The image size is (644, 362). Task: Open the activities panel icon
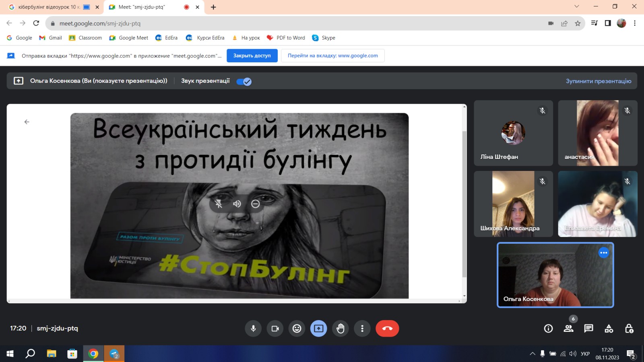point(609,329)
